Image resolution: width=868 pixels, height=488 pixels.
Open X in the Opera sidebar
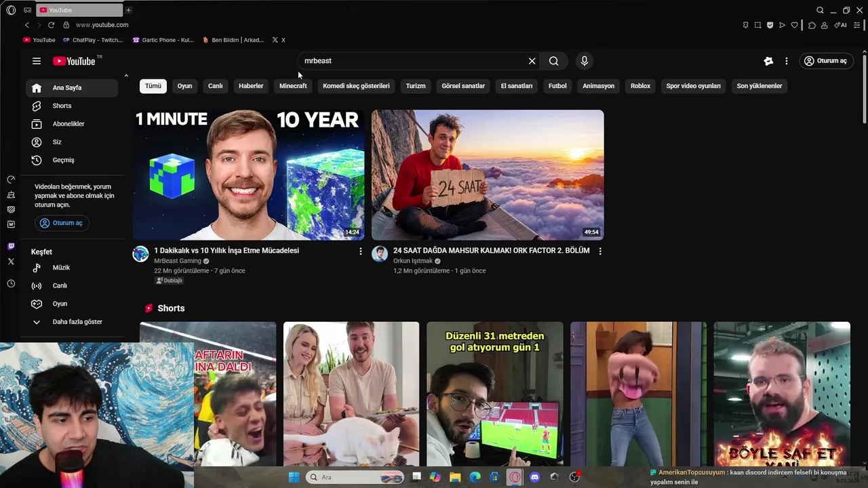tap(11, 261)
